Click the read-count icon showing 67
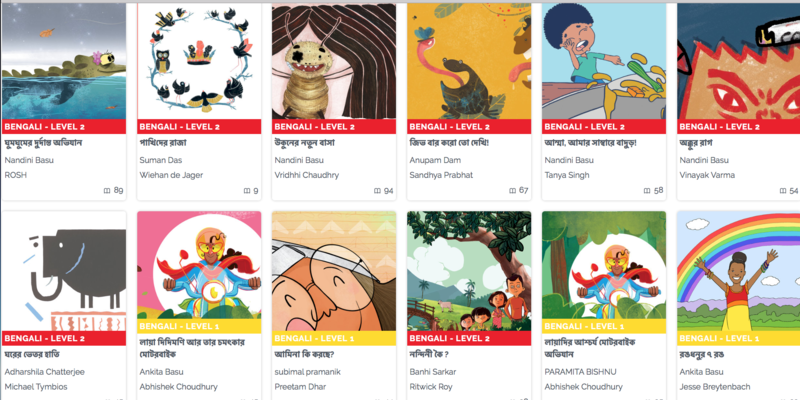Screen dimensions: 800x400 (x=512, y=191)
